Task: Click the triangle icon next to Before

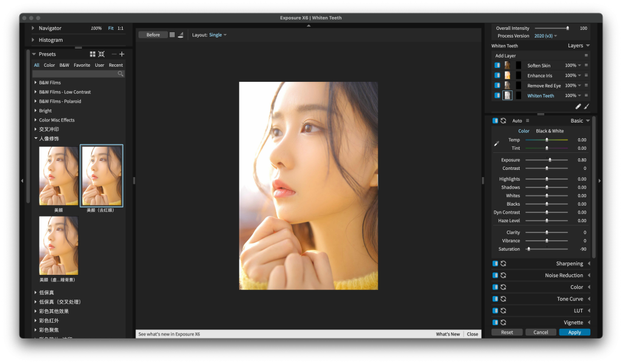Action: tap(180, 35)
